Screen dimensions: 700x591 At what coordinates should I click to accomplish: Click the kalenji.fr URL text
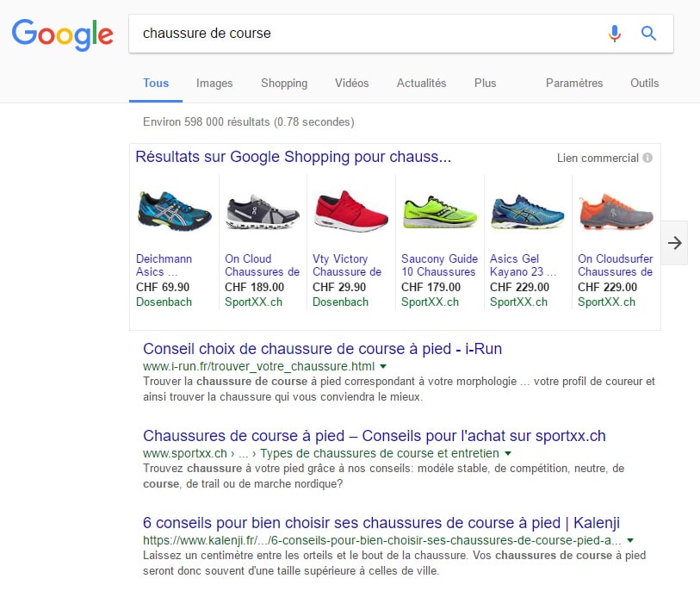[381, 540]
